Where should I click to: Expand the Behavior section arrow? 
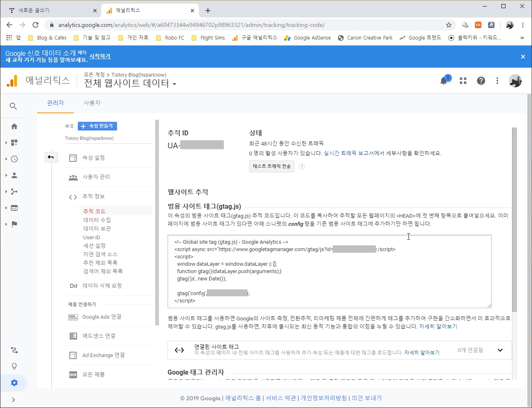point(6,208)
